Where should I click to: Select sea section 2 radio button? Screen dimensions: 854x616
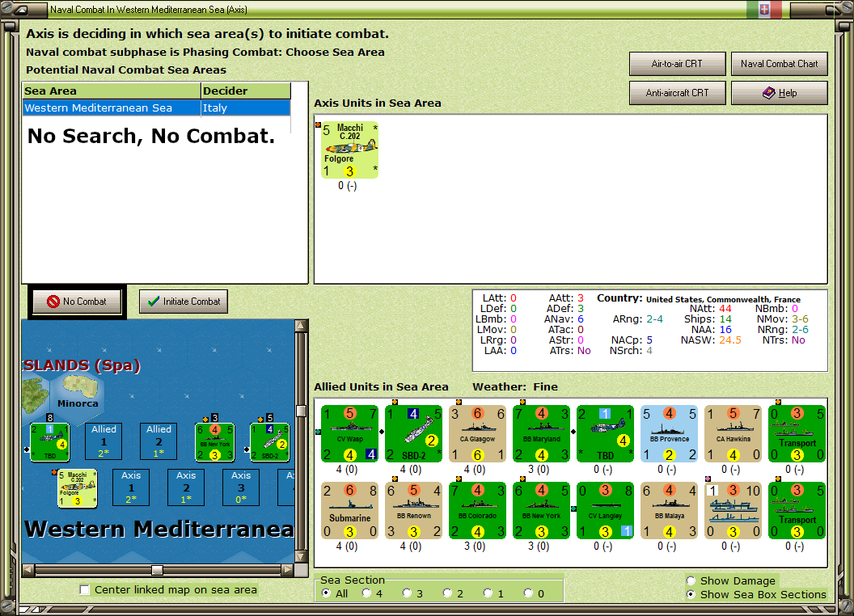(447, 593)
